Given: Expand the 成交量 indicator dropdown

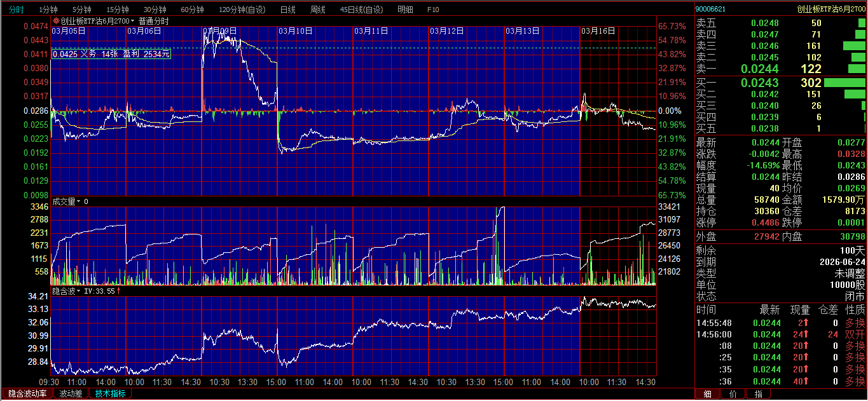Looking at the screenshot, I should click(78, 201).
